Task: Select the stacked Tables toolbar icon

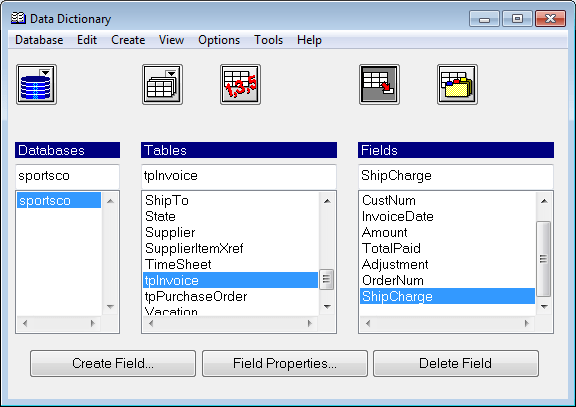Action: click(x=162, y=84)
